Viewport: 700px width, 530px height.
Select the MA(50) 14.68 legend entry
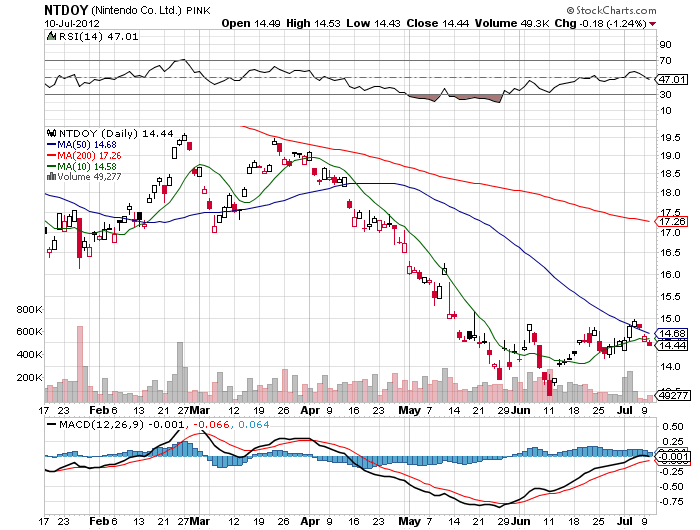(x=82, y=145)
